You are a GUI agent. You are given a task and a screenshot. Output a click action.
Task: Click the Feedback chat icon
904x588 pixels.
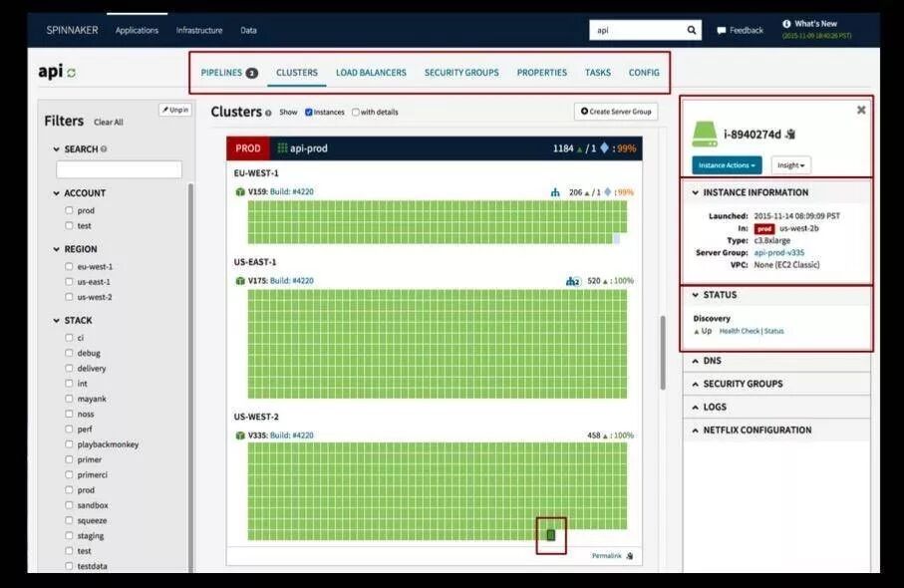(x=722, y=31)
